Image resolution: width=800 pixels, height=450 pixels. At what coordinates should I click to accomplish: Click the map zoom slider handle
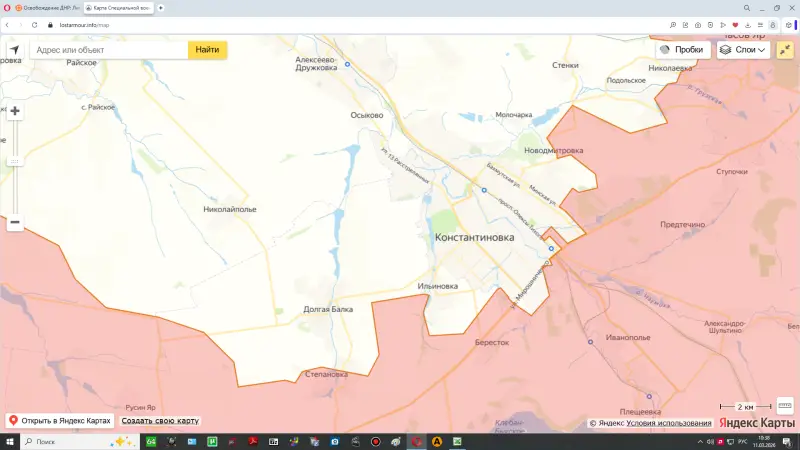point(15,161)
